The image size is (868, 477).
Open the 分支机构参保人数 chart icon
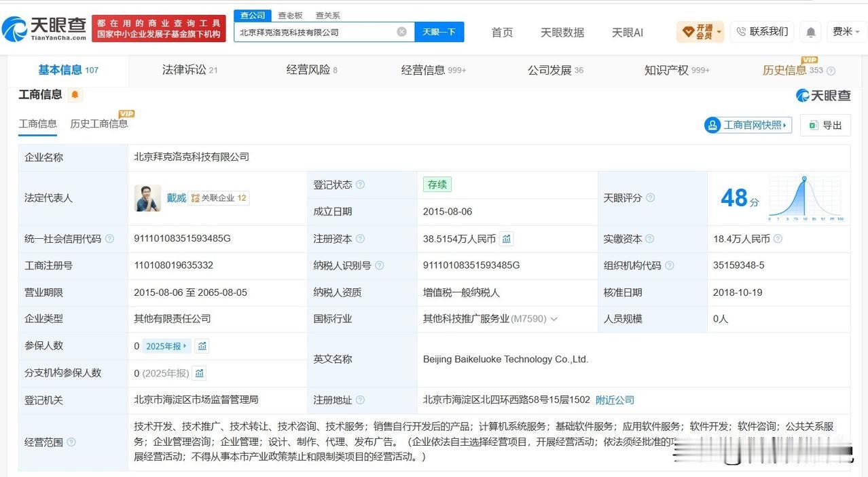click(199, 373)
